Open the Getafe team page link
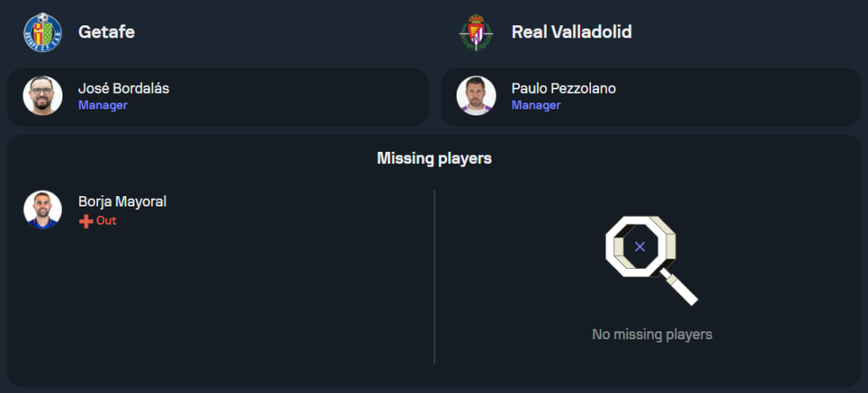Screen dimensions: 868x393 tap(106, 32)
